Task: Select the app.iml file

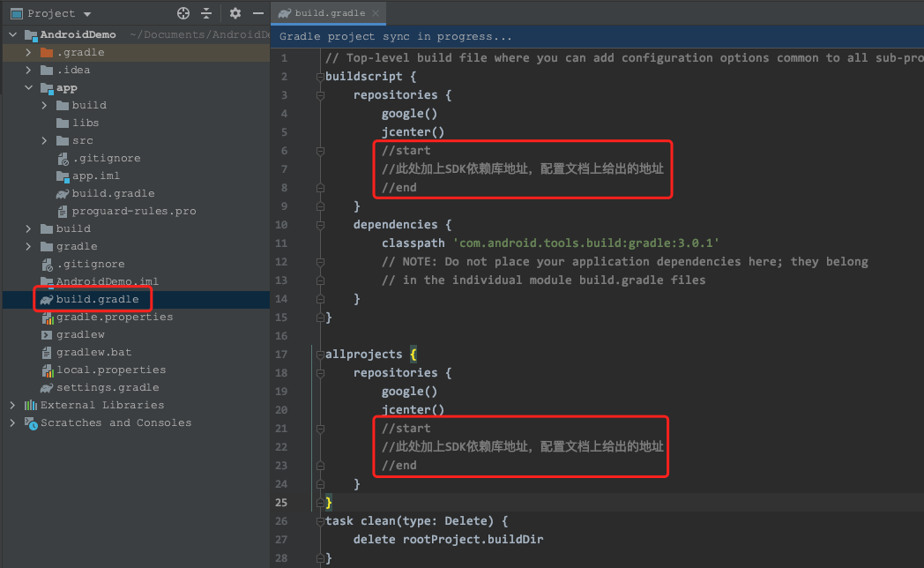Action: 88,176
